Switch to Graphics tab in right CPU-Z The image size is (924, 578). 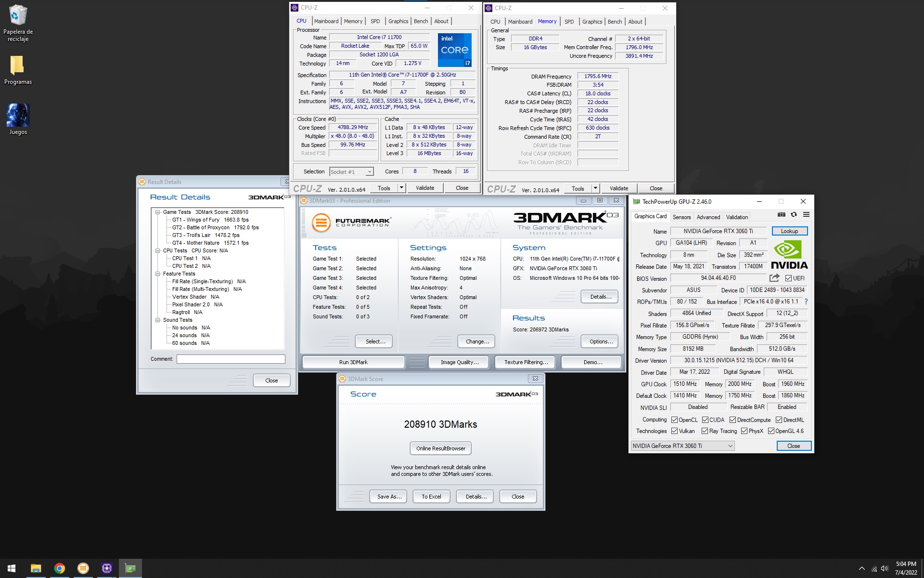[592, 22]
